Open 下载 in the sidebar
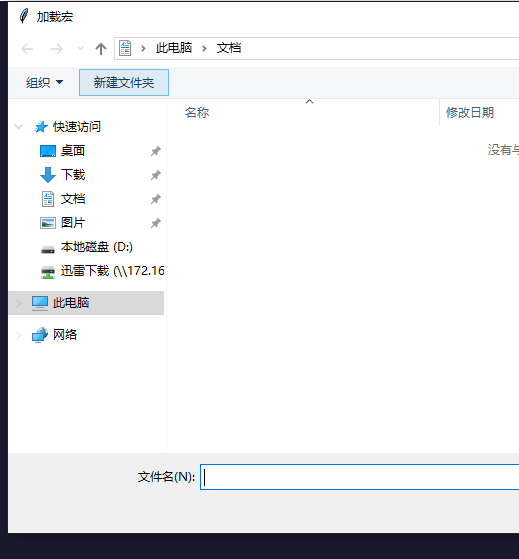Screen dimensions: 519x559 pyautogui.click(x=73, y=175)
